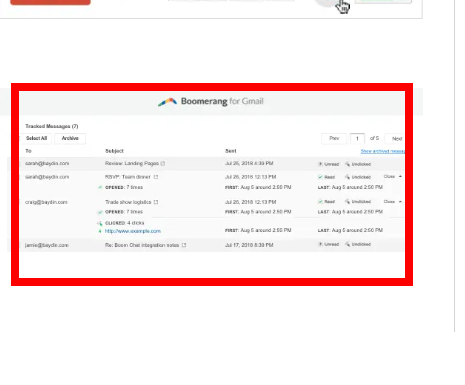Image resolution: width=465 pixels, height=385 pixels.
Task: Click Unclicked icon in Trade show logistics row
Action: coord(347,202)
